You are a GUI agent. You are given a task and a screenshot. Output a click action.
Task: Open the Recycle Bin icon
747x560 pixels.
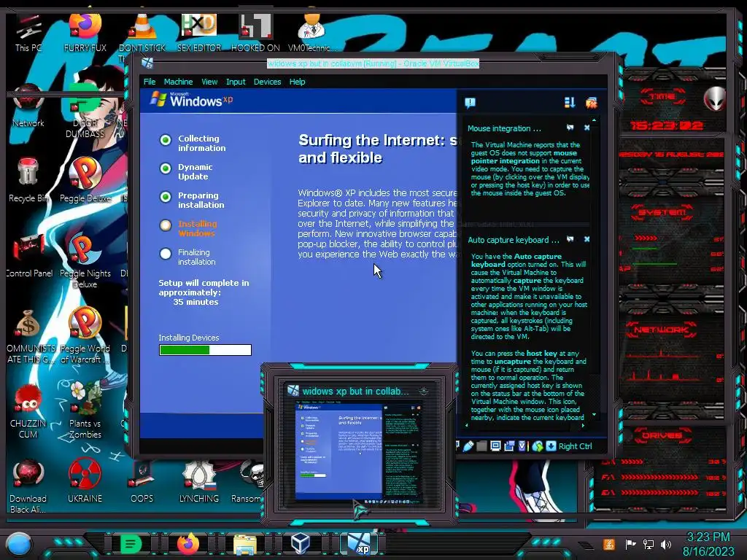[x=28, y=181]
